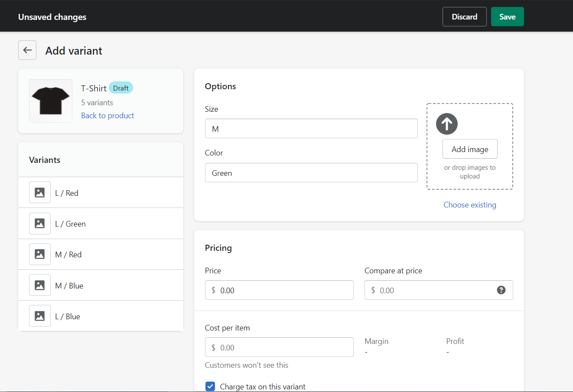This screenshot has height=392, width=573.
Task: Focus the Color input field
Action: pos(311,173)
